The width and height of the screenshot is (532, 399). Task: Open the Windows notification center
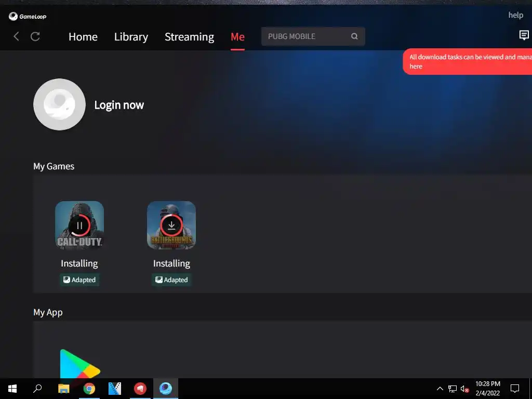[x=515, y=389]
